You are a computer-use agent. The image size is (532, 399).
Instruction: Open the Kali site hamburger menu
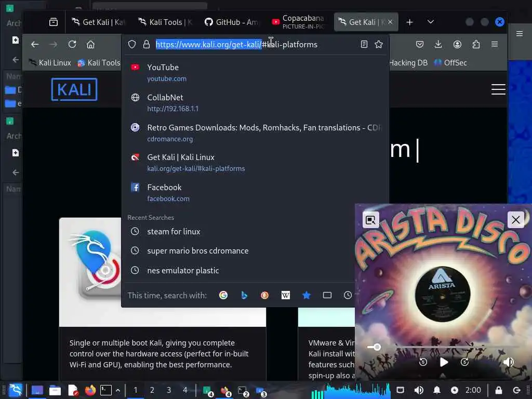point(498,89)
